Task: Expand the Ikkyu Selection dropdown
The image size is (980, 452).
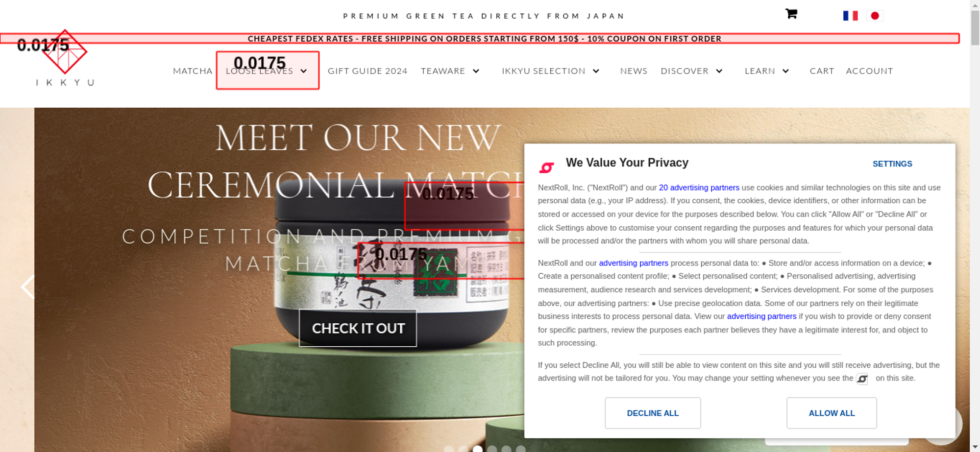Action: (x=596, y=71)
